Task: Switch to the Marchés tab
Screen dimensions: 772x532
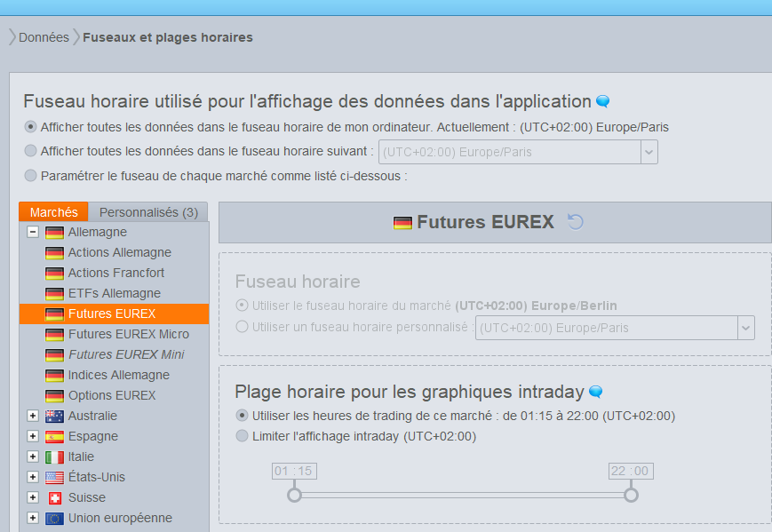Action: [53, 212]
